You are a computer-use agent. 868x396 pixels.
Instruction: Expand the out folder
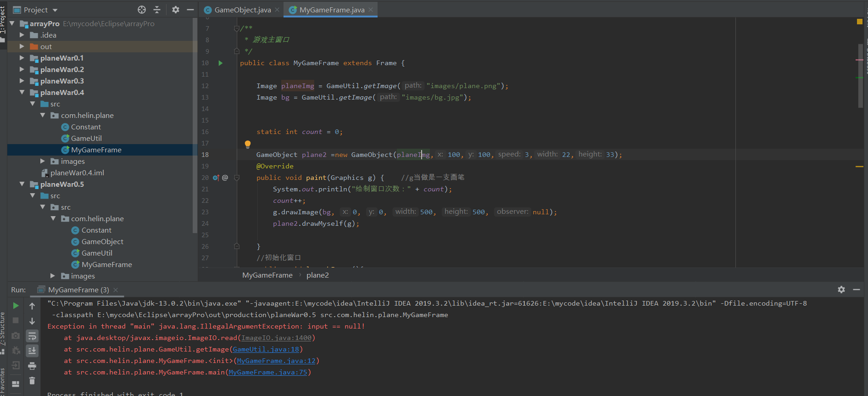(x=22, y=46)
